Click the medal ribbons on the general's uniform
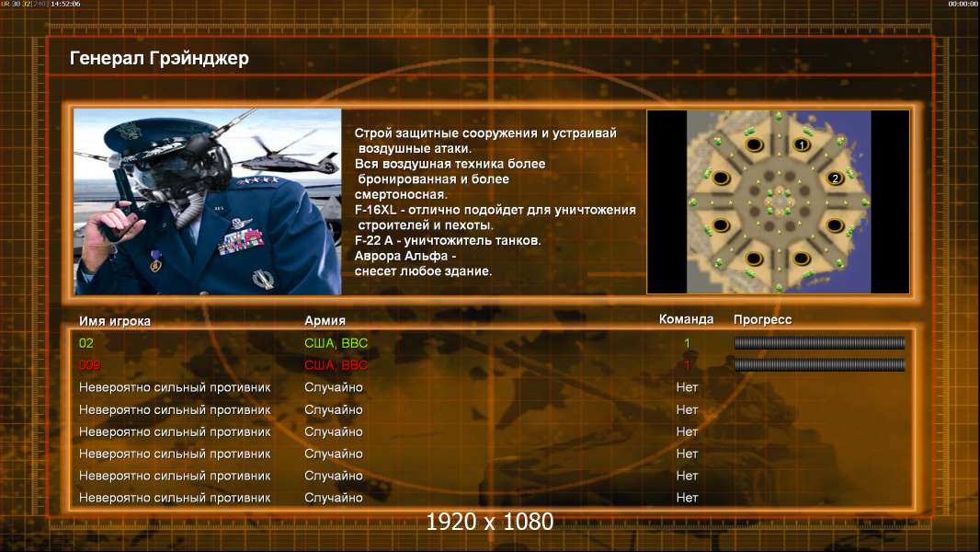Screen dimensions: 980x552 click(241, 241)
